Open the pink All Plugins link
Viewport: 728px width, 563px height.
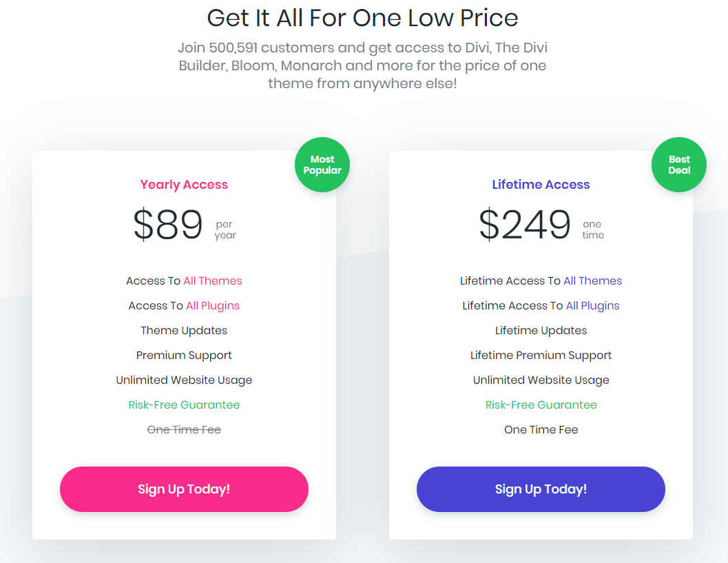click(x=213, y=306)
